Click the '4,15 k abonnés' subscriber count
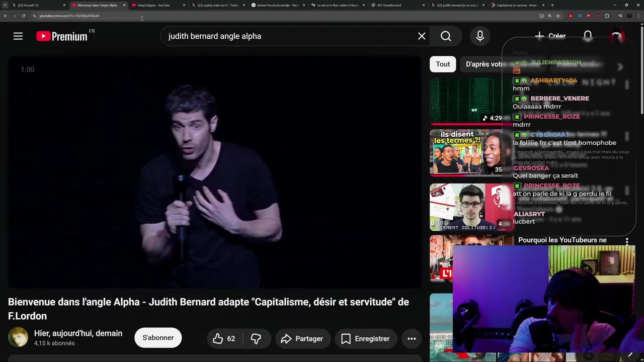Screen dimensions: 644x362 coord(54,343)
